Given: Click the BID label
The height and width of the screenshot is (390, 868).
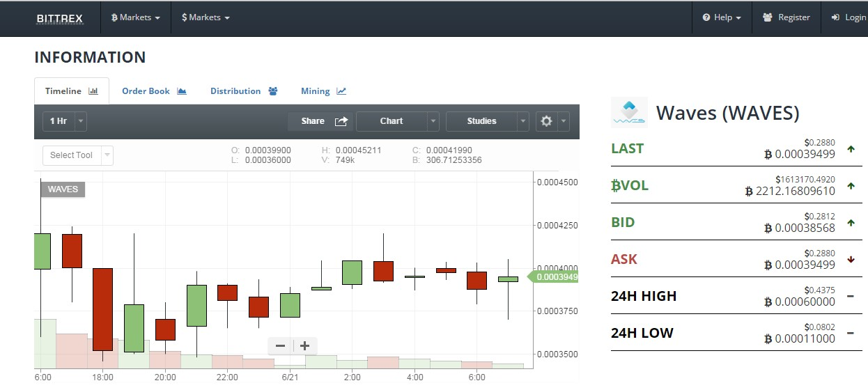Looking at the screenshot, I should coord(623,222).
